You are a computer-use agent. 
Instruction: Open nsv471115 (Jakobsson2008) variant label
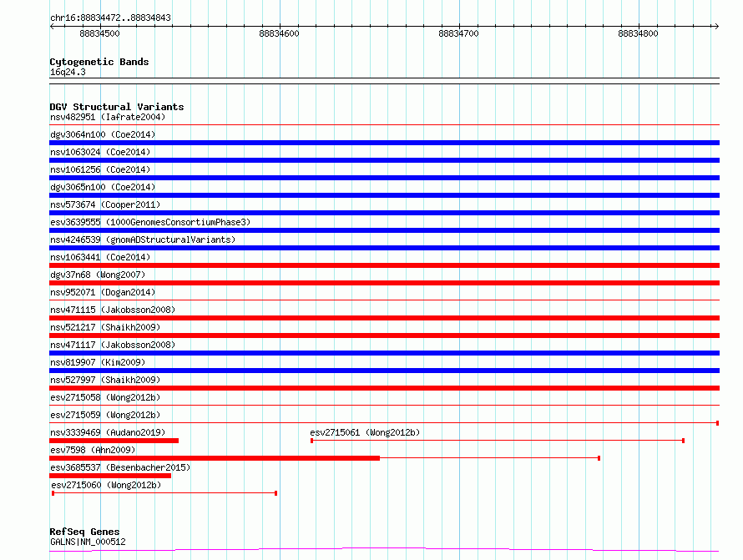[113, 310]
